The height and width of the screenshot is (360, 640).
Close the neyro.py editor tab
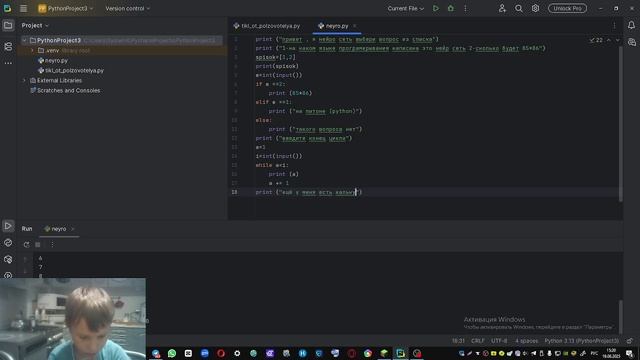pos(354,26)
